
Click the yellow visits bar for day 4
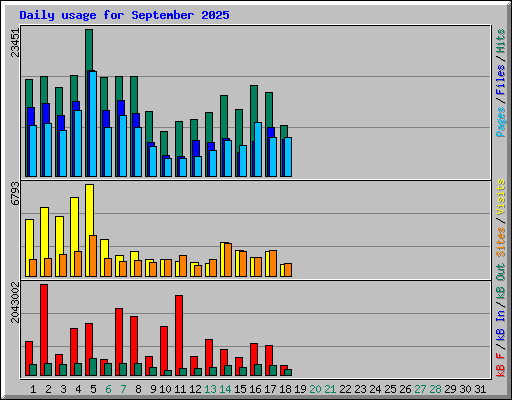click(x=74, y=223)
